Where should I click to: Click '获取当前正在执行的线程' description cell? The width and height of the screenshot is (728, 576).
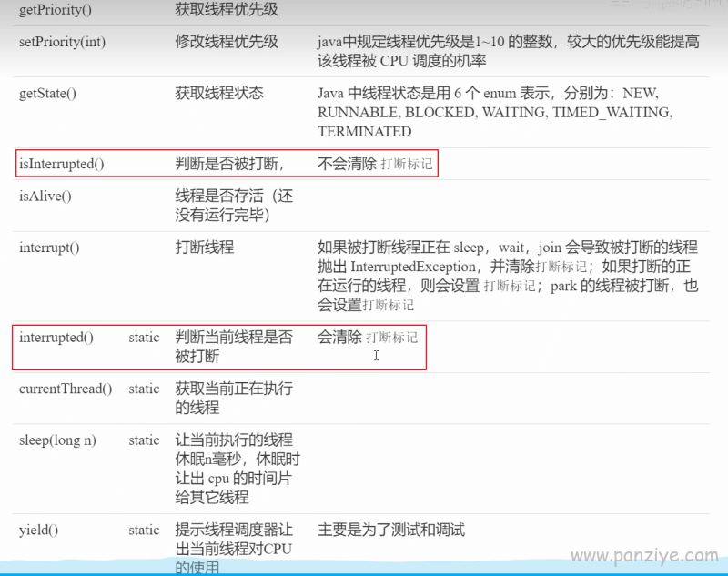point(234,398)
